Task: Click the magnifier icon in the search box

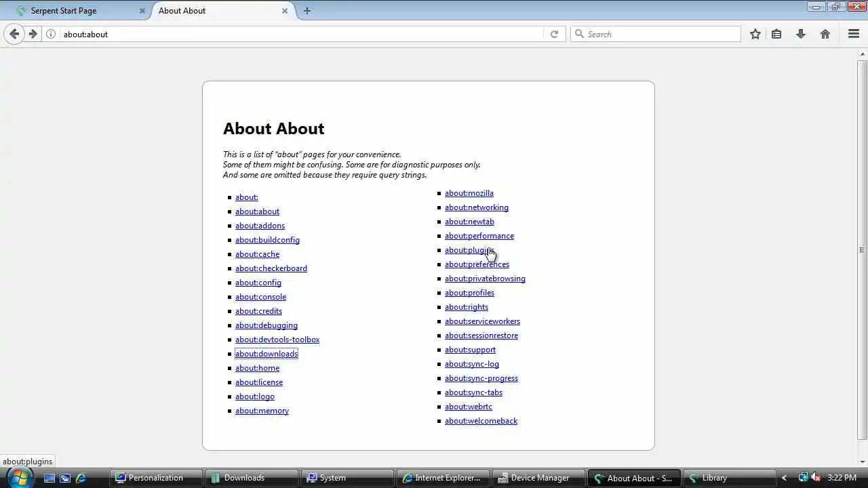Action: coord(579,34)
